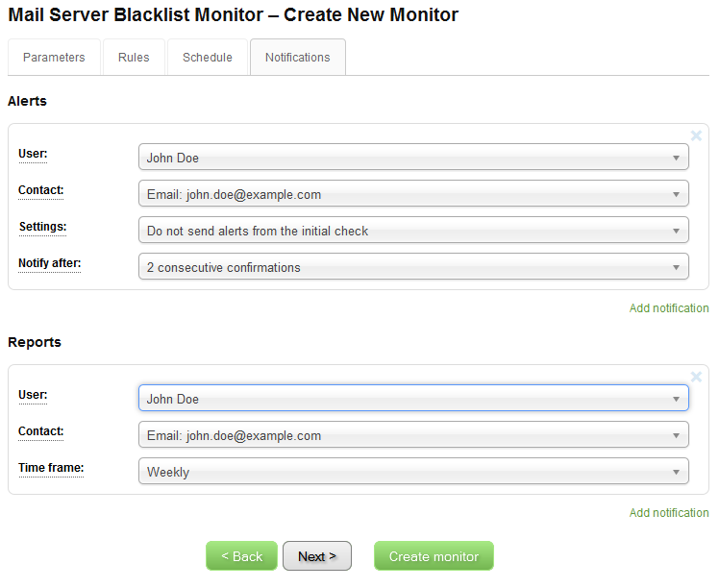Remove the Reports notification with X icon

(697, 378)
